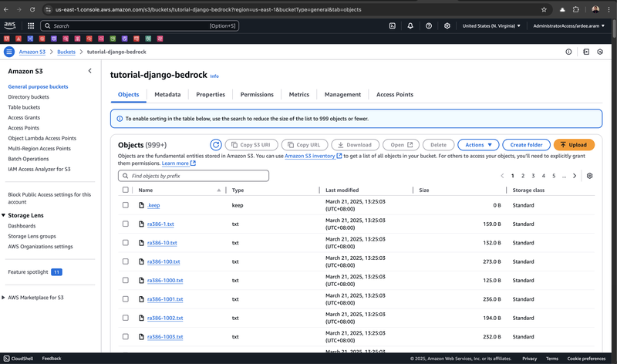Switch to the Management tab

pos(342,94)
